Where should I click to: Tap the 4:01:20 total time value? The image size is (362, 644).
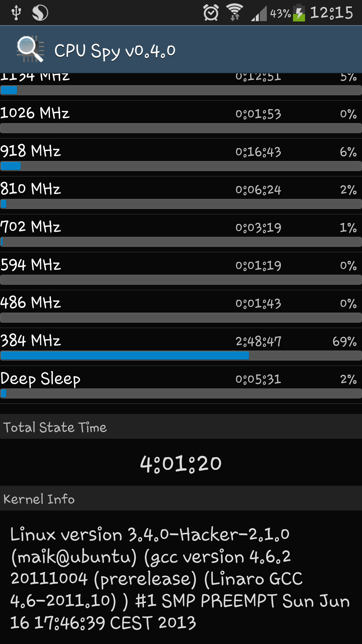tap(181, 464)
